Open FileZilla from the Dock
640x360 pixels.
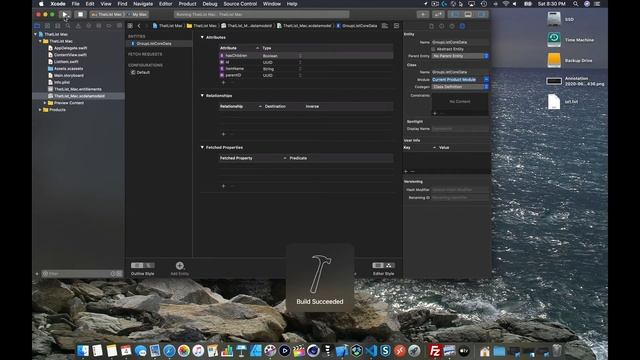coord(435,351)
